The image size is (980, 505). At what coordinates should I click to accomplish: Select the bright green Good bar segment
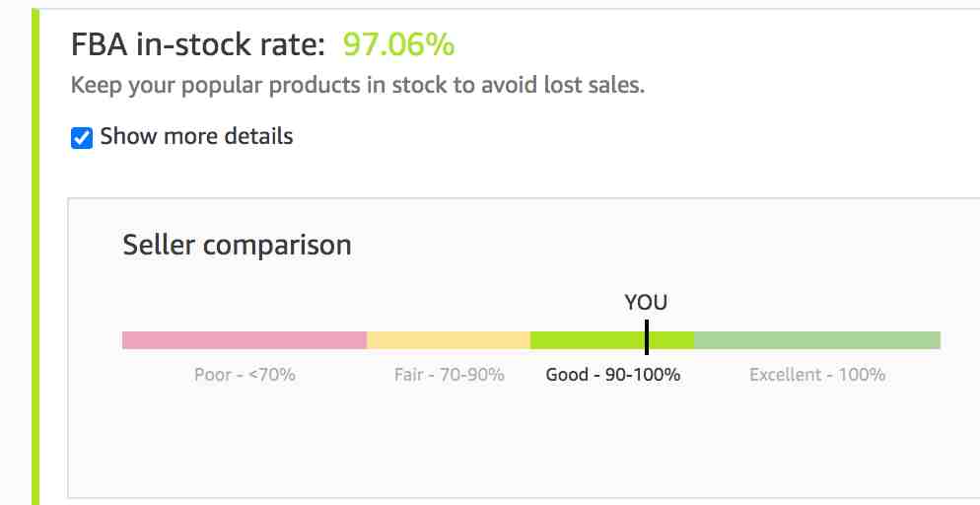pyautogui.click(x=592, y=340)
